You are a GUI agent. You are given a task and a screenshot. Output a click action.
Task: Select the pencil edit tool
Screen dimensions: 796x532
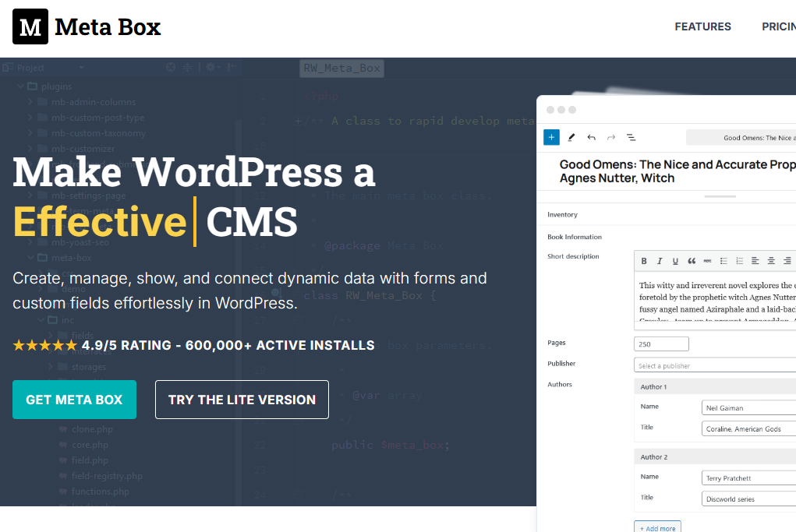[571, 137]
